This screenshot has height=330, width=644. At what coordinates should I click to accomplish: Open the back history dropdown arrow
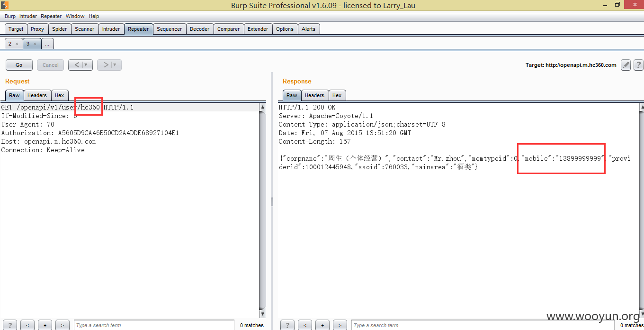[x=87, y=65]
